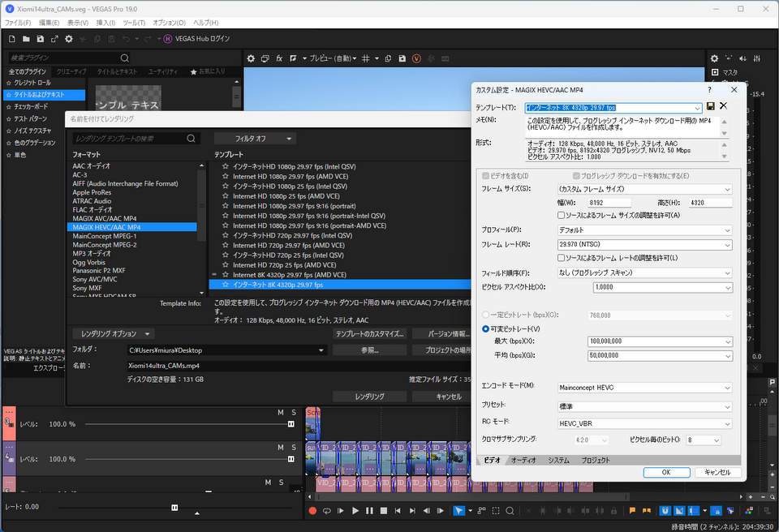
Task: Click the star next to インターネット 8K 4320p 29.97 fps
Action: (x=226, y=285)
